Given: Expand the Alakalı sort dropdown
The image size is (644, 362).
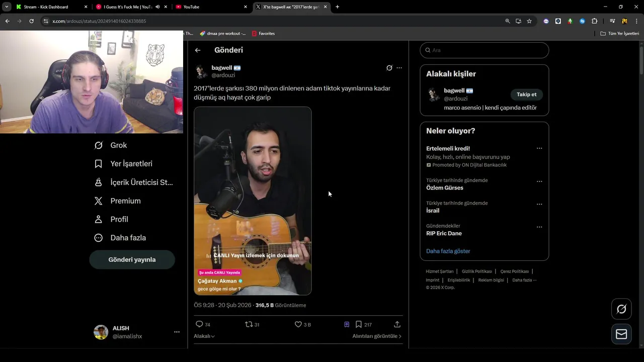Looking at the screenshot, I should point(204,336).
